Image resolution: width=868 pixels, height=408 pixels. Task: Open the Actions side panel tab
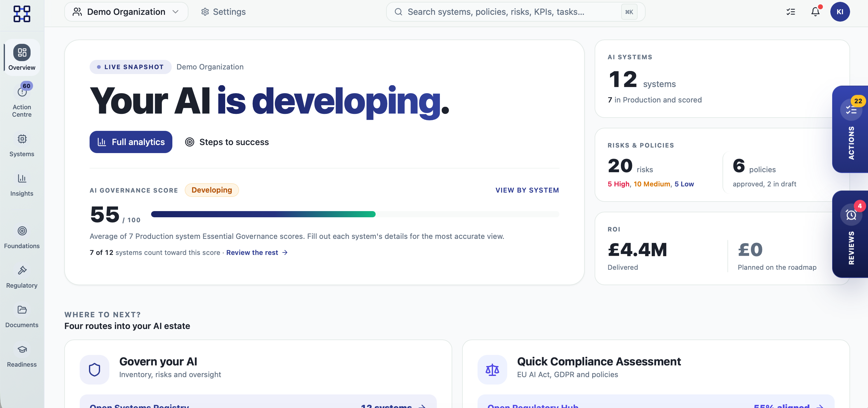pyautogui.click(x=850, y=129)
